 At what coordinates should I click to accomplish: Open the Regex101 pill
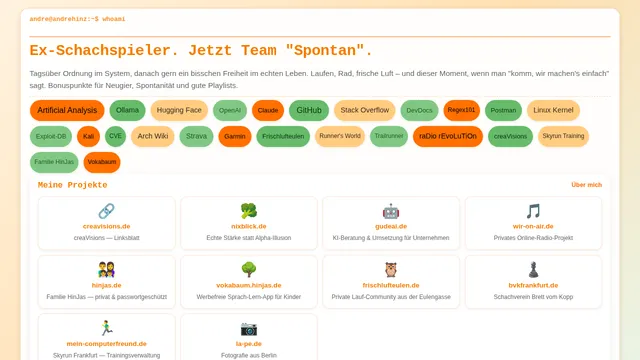461,110
